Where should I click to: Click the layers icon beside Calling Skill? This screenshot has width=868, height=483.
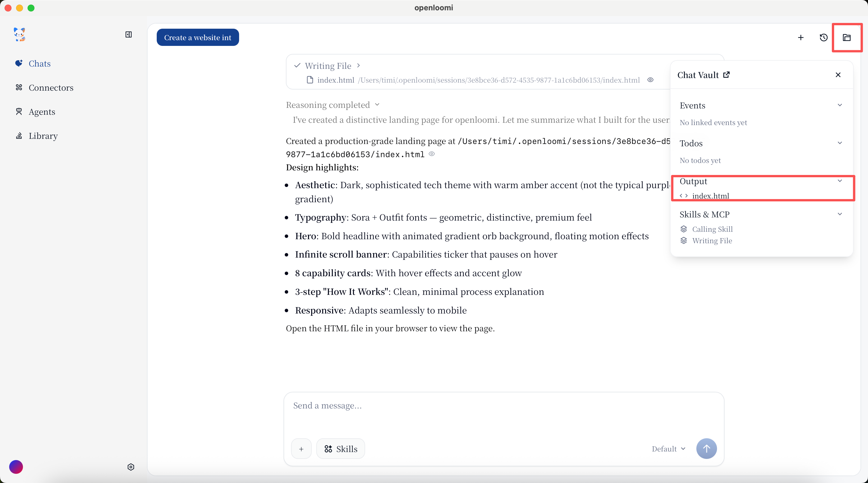tap(684, 229)
